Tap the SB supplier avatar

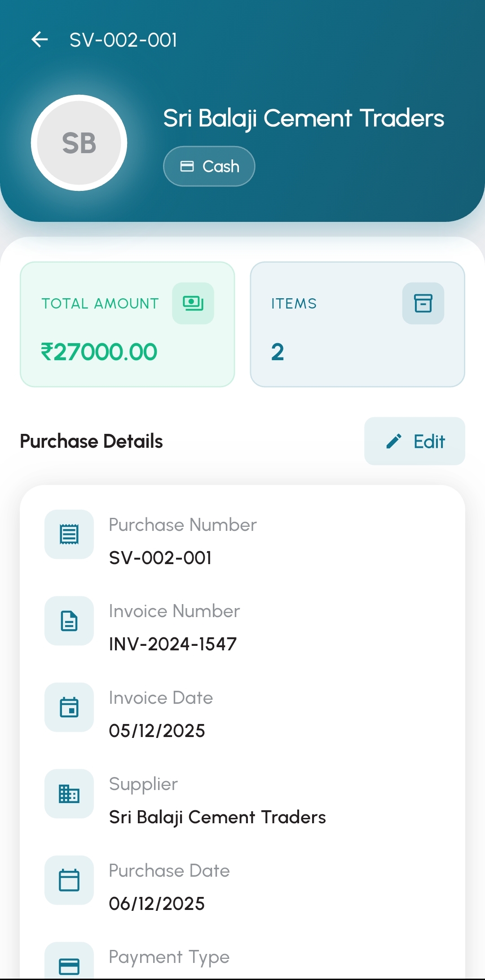[x=79, y=143]
